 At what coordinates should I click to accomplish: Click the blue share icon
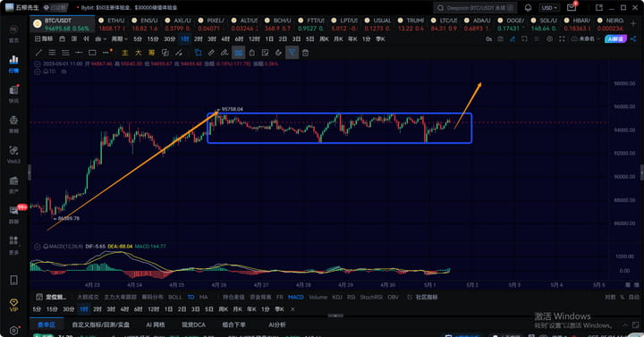[x=633, y=39]
